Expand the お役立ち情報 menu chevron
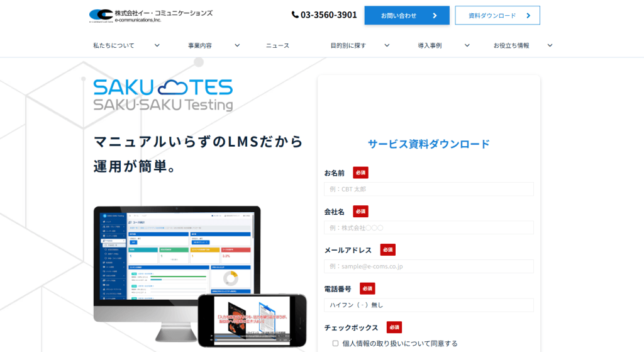This screenshot has height=352, width=644. [x=550, y=45]
